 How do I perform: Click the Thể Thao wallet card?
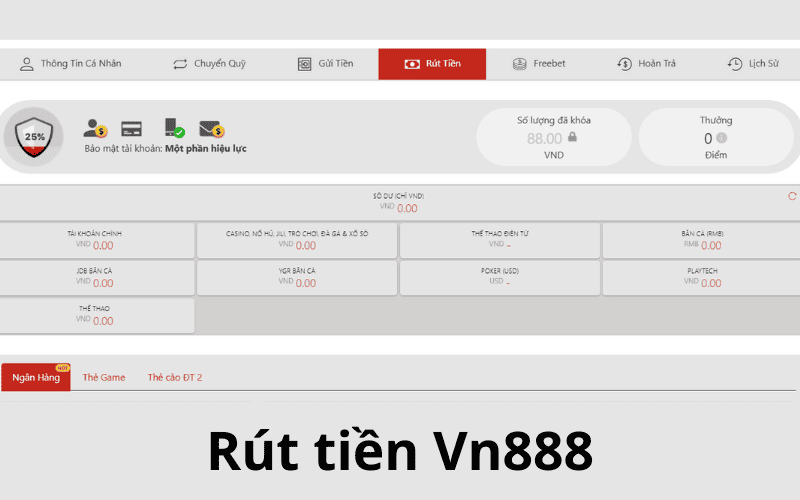point(96,316)
